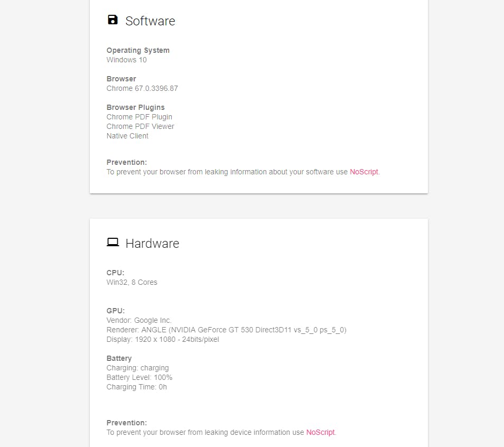504x447 pixels.
Task: Click the Win32, 8 Cores text
Action: point(132,282)
